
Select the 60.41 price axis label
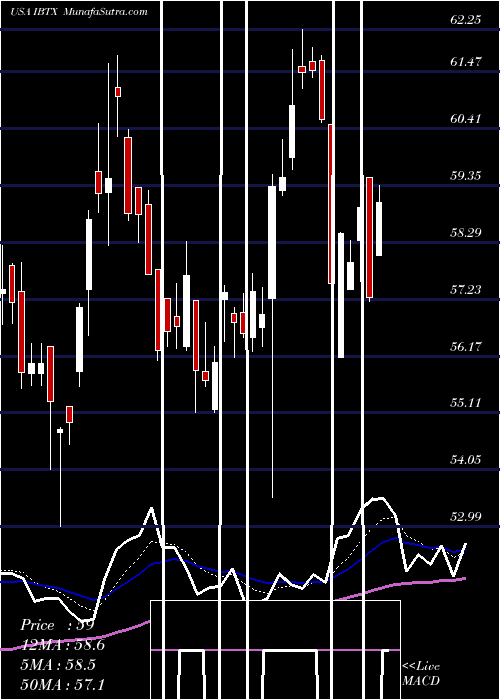[x=466, y=119]
